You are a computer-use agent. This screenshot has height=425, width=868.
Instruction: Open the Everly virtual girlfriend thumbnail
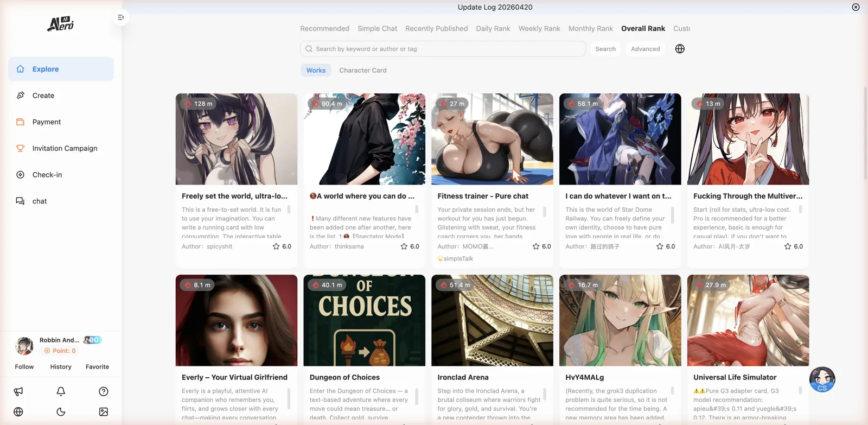click(237, 320)
